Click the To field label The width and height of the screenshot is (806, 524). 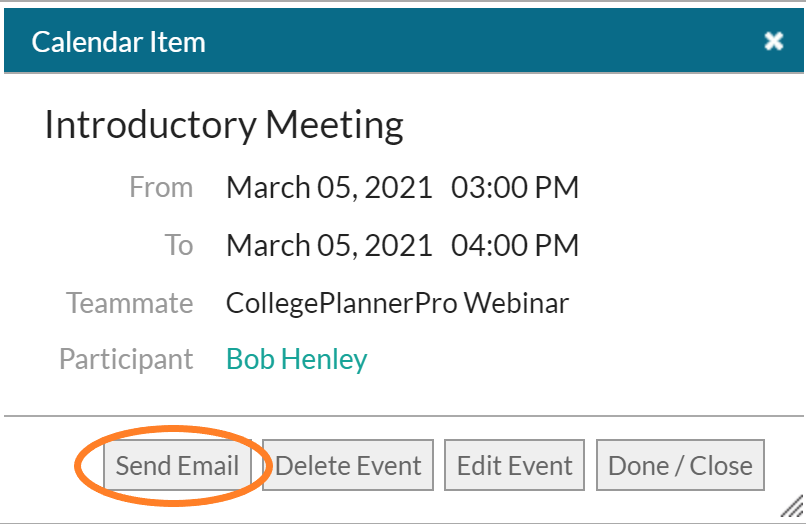pos(179,245)
